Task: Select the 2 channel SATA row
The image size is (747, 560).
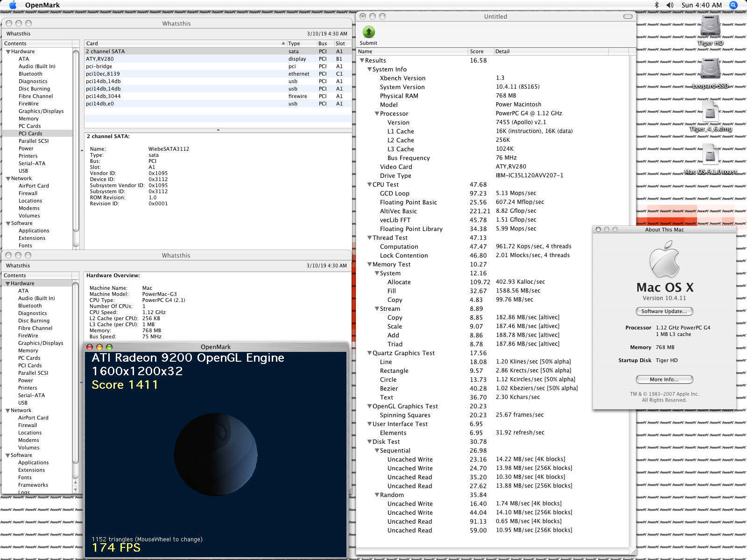Action: (x=218, y=51)
